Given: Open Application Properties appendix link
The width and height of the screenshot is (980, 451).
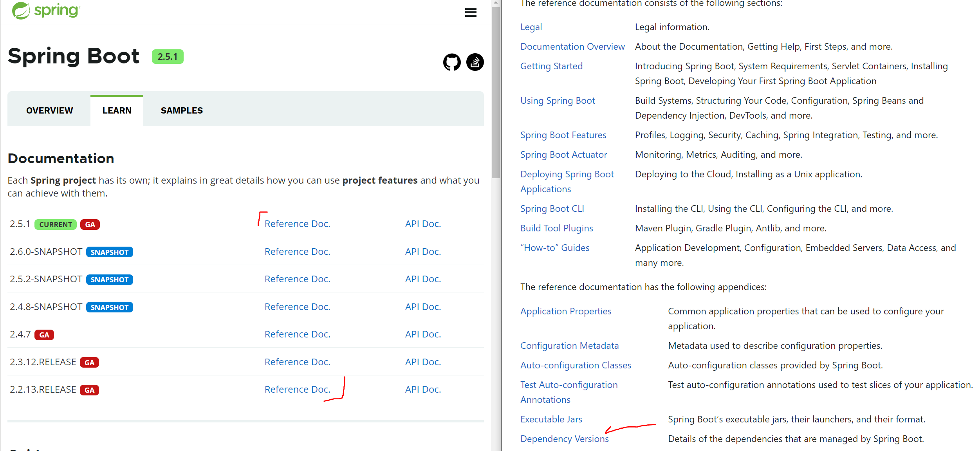Looking at the screenshot, I should click(x=565, y=311).
